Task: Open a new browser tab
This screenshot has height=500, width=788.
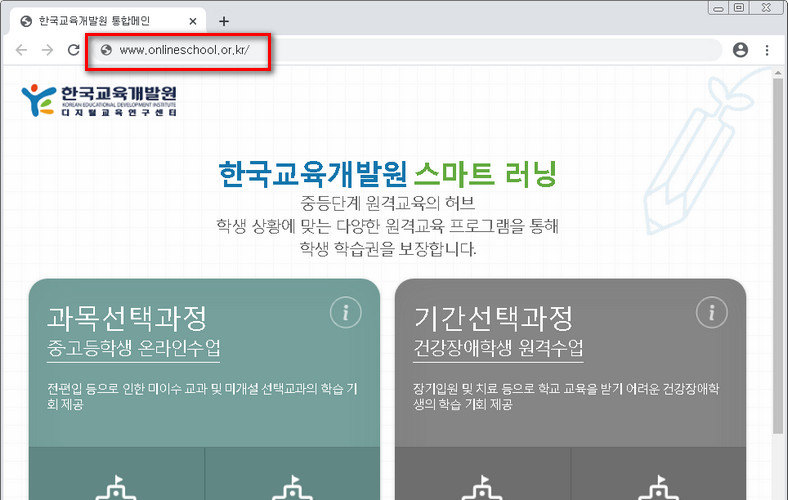Action: click(224, 21)
